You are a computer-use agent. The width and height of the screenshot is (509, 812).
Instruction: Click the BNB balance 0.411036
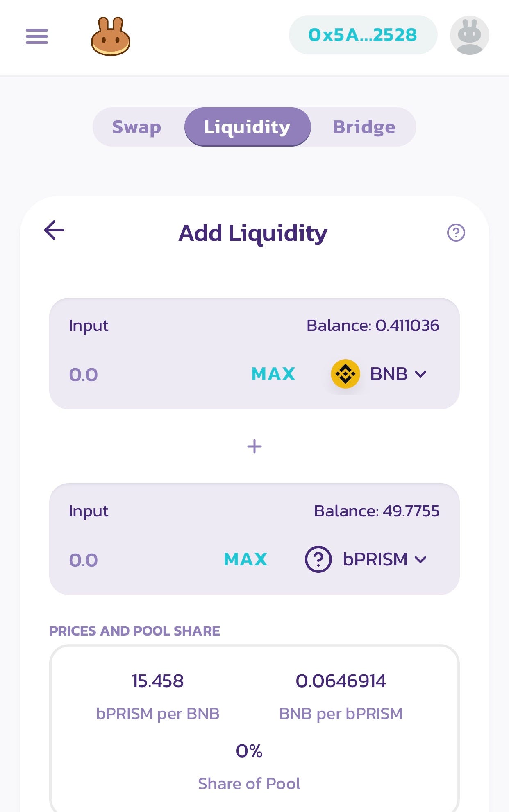pyautogui.click(x=373, y=326)
